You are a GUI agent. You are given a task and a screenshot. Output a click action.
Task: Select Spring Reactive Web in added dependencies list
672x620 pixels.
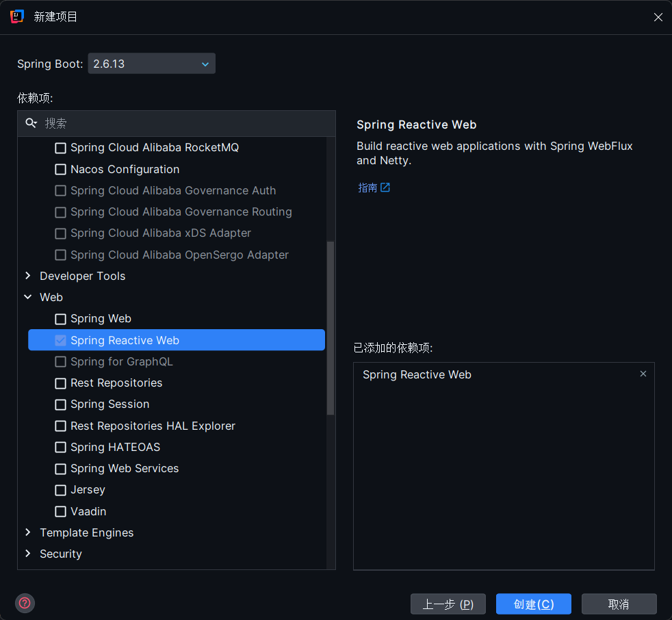(x=417, y=375)
